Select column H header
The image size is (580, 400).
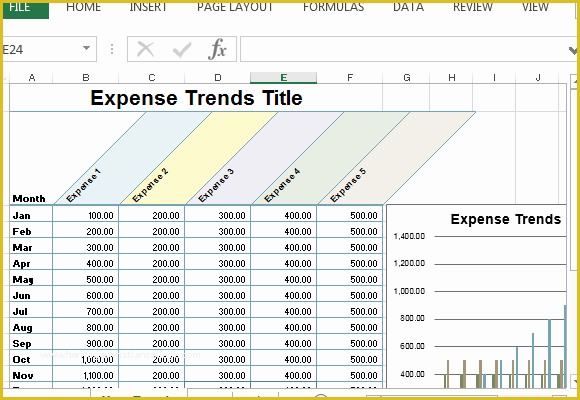pos(452,78)
